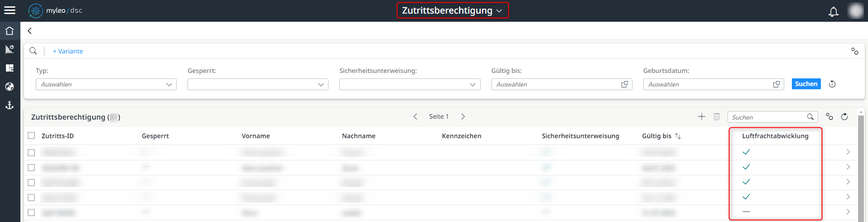Open table settings gears icon
Viewport: 868px width, 222px height.
click(x=829, y=116)
